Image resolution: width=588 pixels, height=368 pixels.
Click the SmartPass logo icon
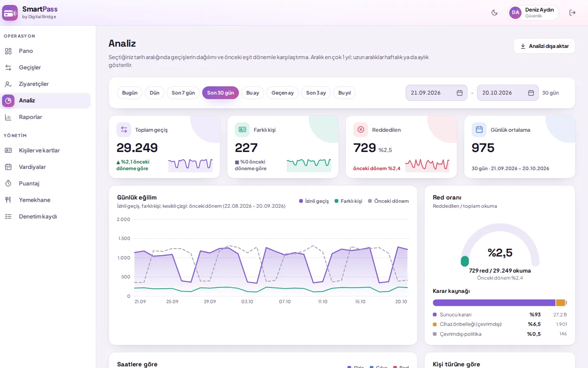(10, 13)
